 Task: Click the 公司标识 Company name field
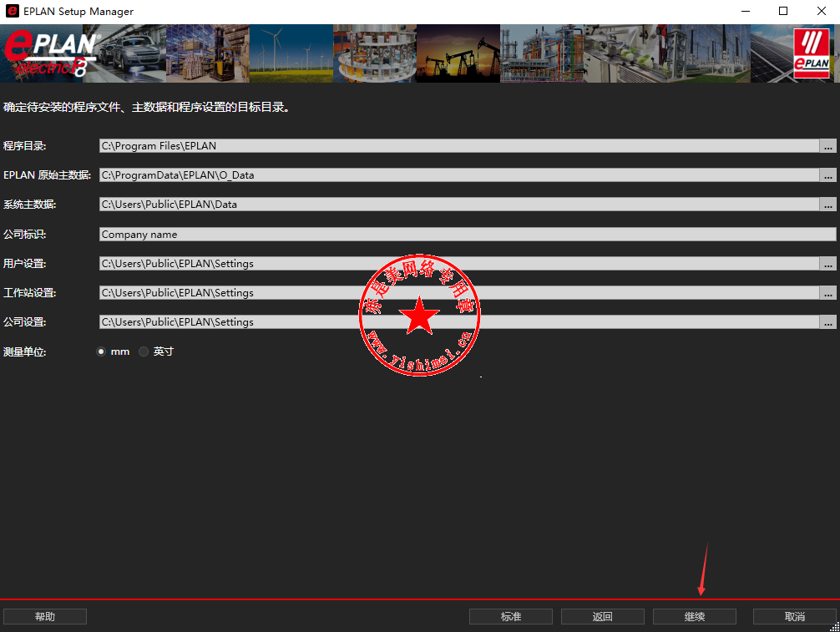coord(467,234)
